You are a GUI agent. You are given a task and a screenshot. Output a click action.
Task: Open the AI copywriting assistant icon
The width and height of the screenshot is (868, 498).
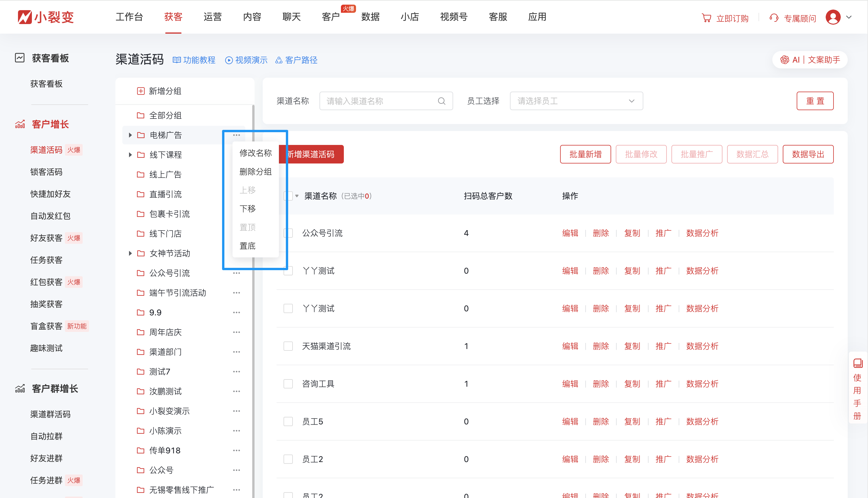pyautogui.click(x=785, y=60)
